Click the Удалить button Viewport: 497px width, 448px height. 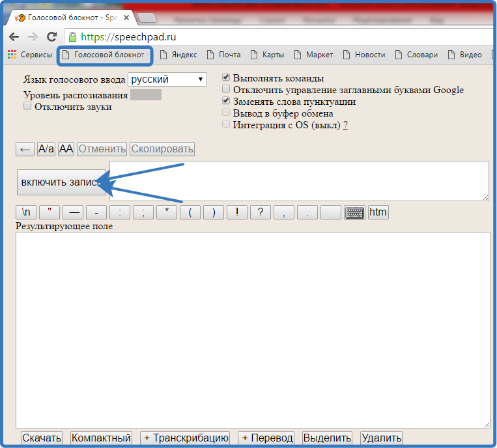(x=381, y=438)
